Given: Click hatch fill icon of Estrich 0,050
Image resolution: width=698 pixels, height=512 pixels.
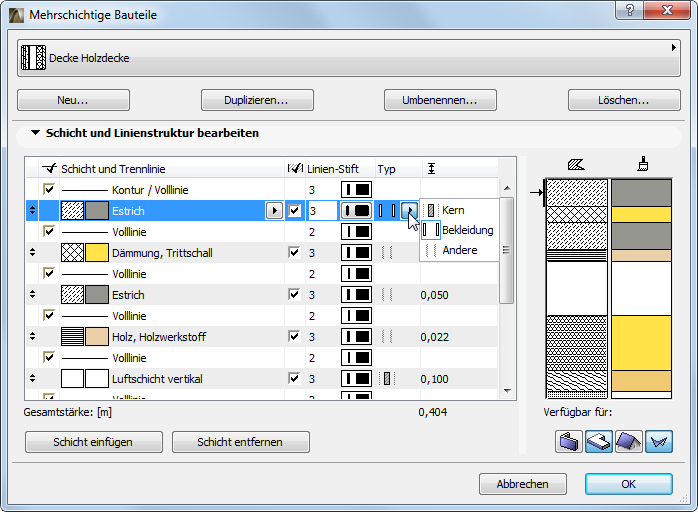Looking at the screenshot, I should [x=72, y=295].
